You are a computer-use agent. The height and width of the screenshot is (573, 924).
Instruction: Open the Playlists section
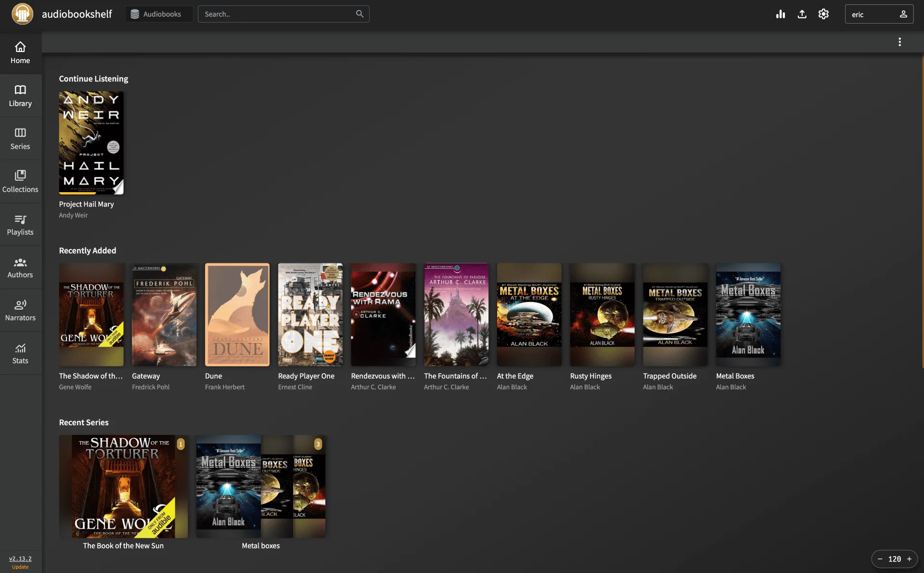[x=20, y=224]
